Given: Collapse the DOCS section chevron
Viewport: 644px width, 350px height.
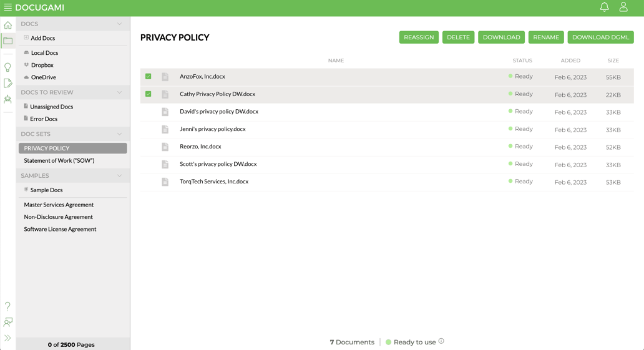Looking at the screenshot, I should point(119,24).
